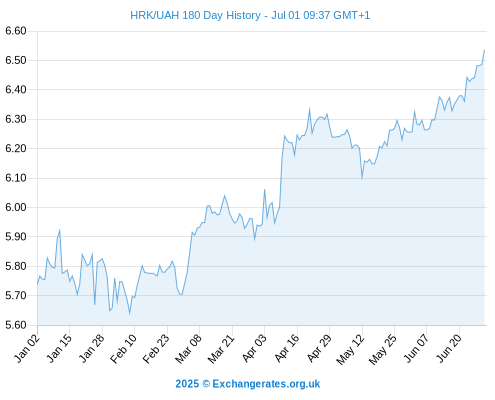
Task: Click the Jun 07 x-axis label
Action: (x=416, y=348)
